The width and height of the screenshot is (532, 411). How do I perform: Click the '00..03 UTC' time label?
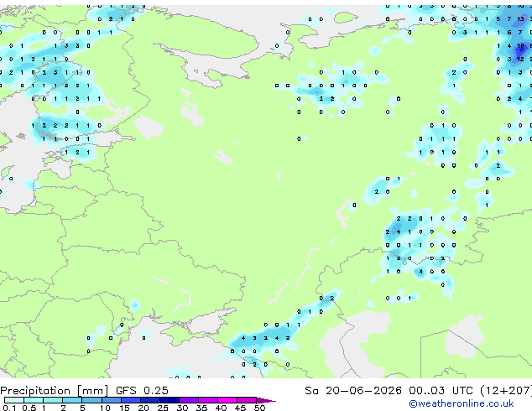[441, 391]
